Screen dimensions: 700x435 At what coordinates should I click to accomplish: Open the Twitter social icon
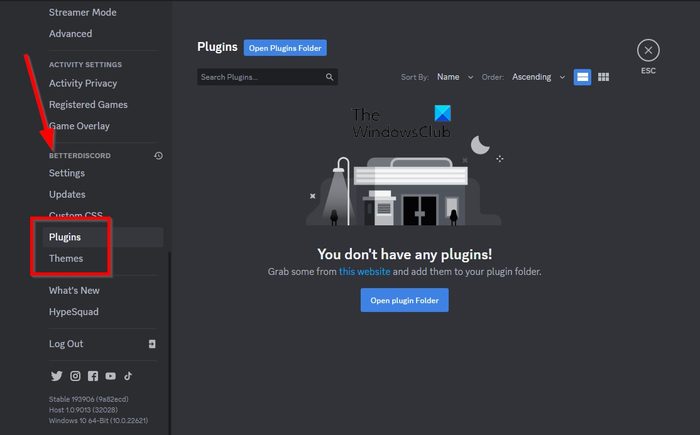tap(57, 376)
